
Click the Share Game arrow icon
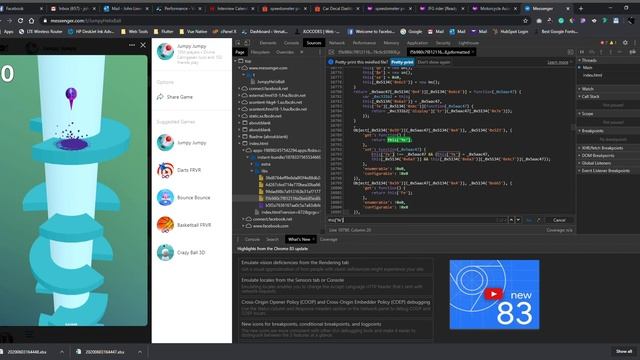(x=160, y=97)
